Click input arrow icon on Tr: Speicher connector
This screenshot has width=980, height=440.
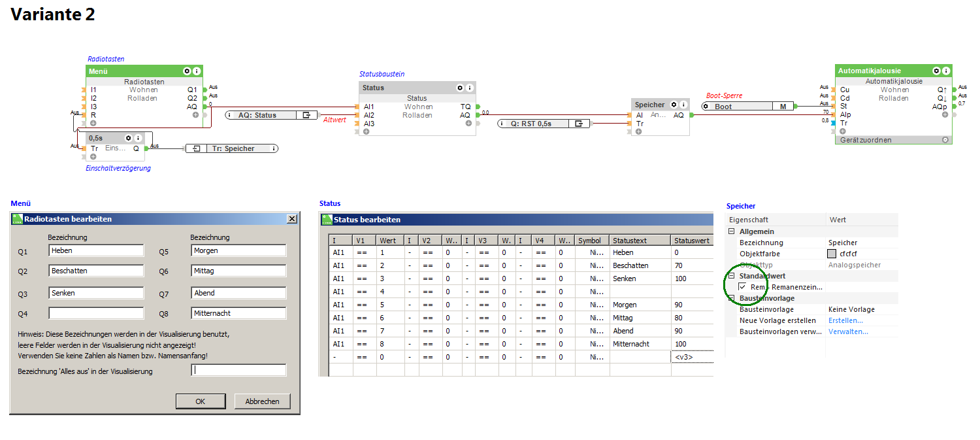(x=197, y=149)
